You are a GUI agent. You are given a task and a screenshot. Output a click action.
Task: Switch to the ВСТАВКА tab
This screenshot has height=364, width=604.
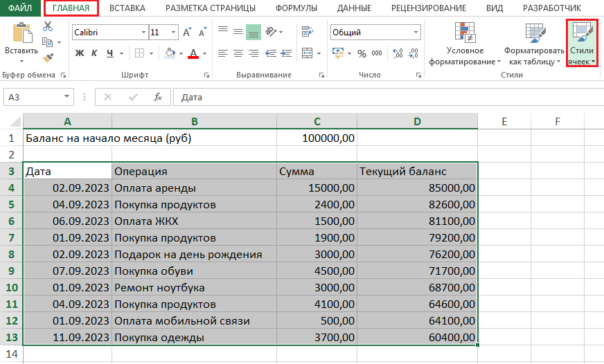coord(127,8)
